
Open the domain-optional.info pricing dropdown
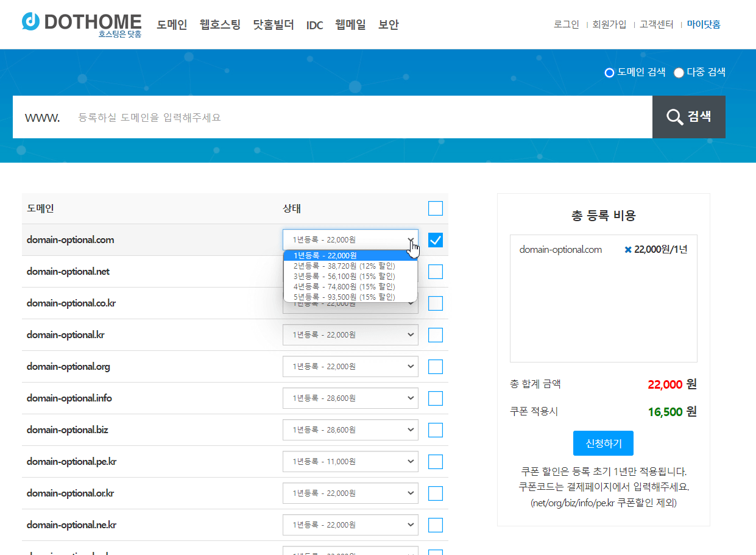pyautogui.click(x=350, y=398)
